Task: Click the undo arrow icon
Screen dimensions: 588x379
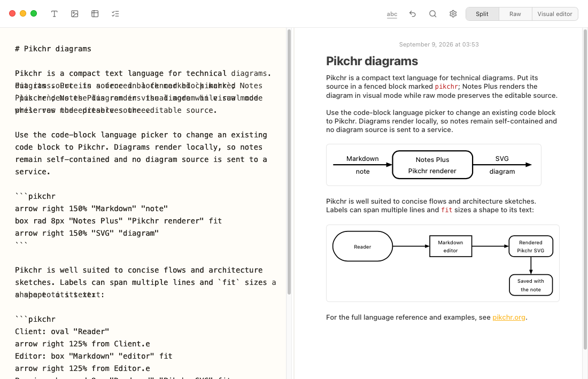Action: (x=413, y=14)
